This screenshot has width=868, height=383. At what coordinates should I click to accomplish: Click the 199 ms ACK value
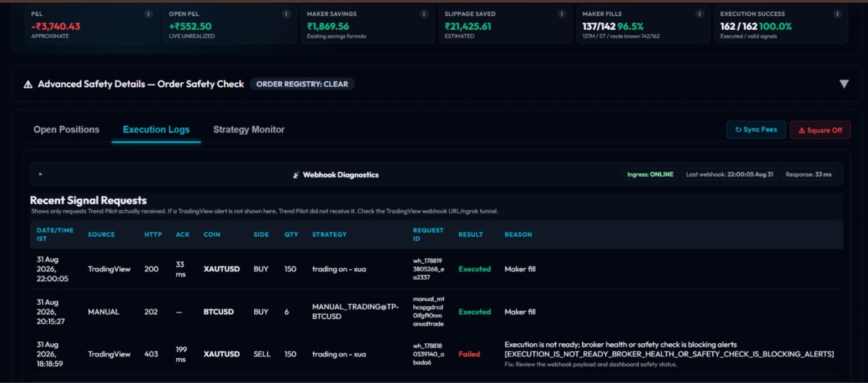click(x=181, y=354)
